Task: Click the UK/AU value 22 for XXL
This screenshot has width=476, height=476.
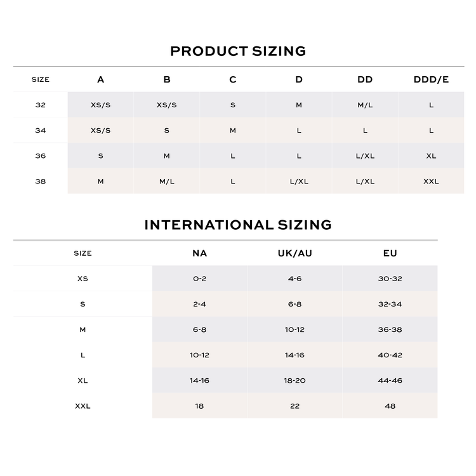Action: pos(294,406)
